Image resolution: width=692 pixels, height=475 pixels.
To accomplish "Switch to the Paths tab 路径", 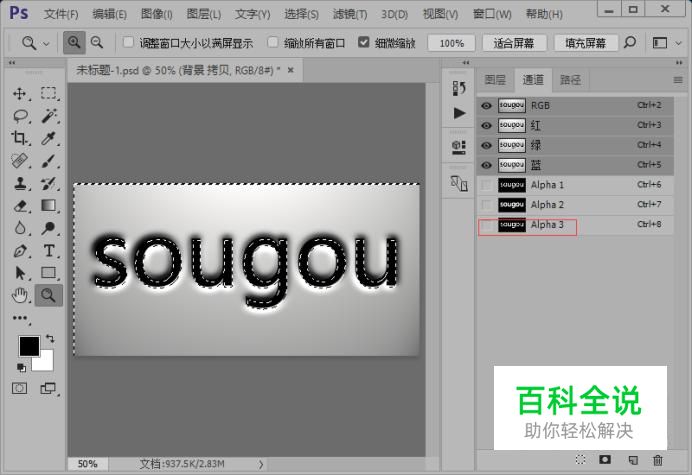I will (x=570, y=80).
